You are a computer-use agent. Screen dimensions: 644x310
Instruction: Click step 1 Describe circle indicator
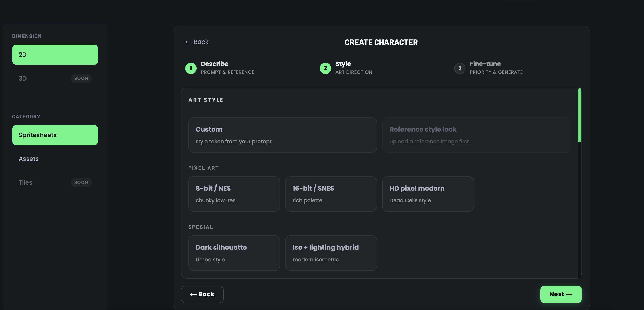[x=191, y=68]
